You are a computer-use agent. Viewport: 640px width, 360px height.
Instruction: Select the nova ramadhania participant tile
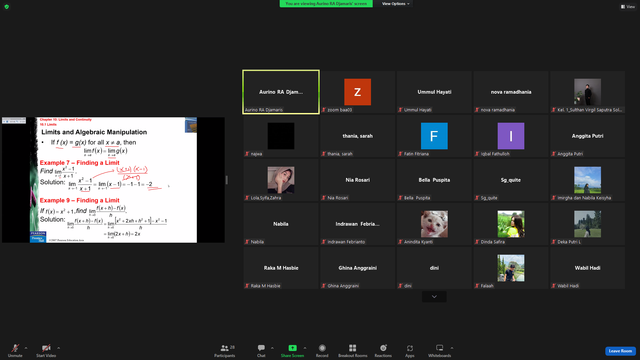[511, 92]
